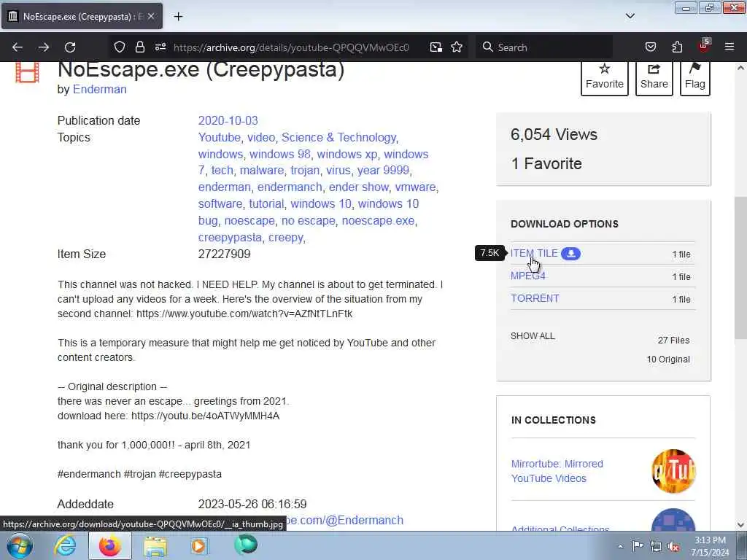
Task: Open the vmware topic link
Action: pos(415,187)
